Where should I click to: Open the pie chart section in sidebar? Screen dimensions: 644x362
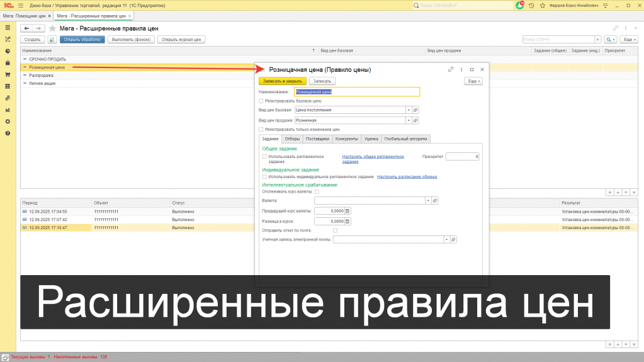point(8,51)
